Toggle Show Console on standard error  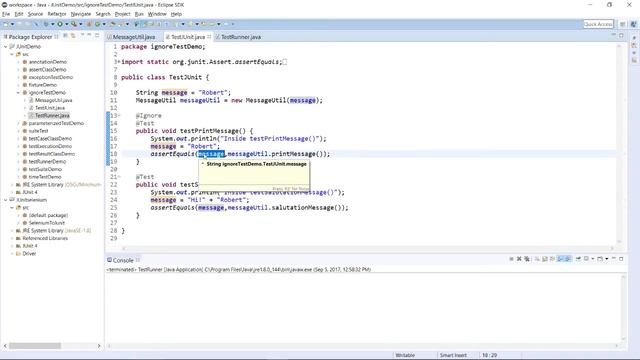point(568,259)
